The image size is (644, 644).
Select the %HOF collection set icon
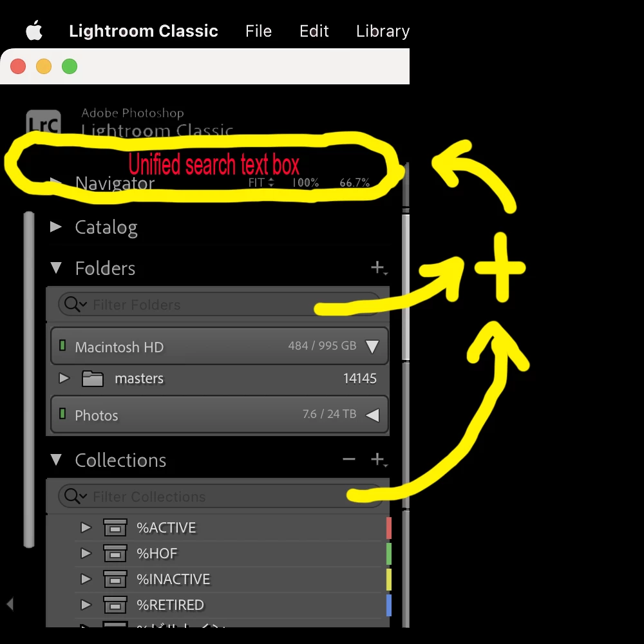(115, 553)
